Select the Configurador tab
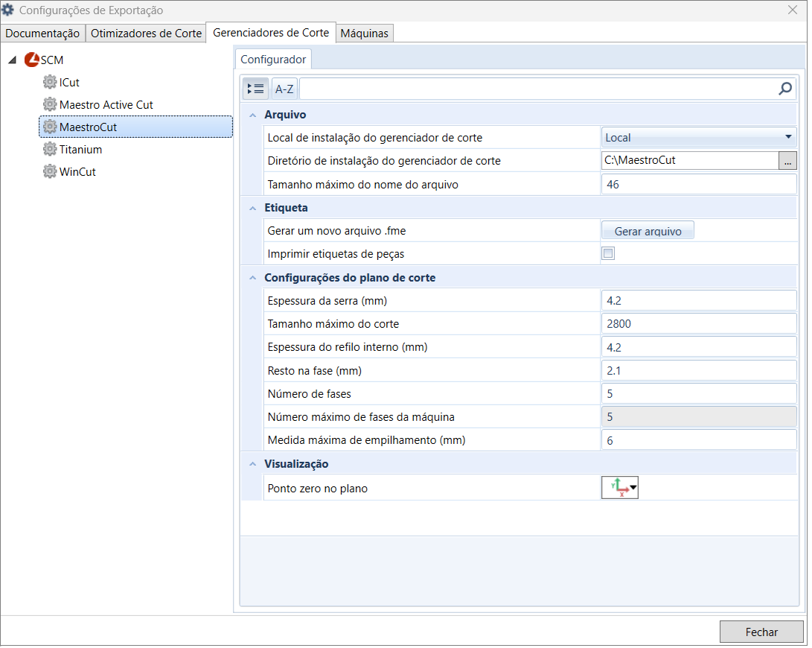Image resolution: width=812 pixels, height=648 pixels. 273,59
